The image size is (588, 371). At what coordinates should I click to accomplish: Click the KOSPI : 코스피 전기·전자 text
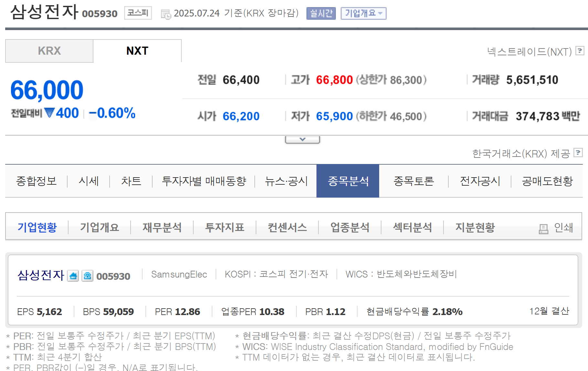pos(276,274)
